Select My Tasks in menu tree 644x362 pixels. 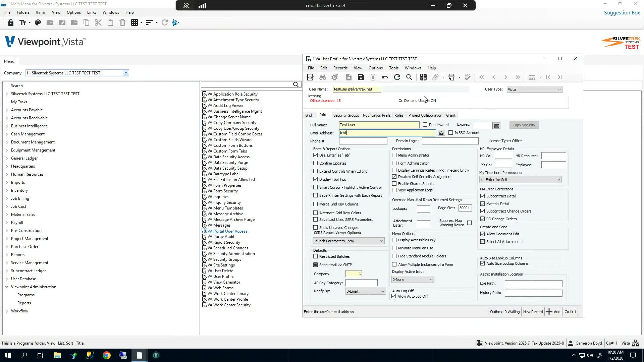19,102
